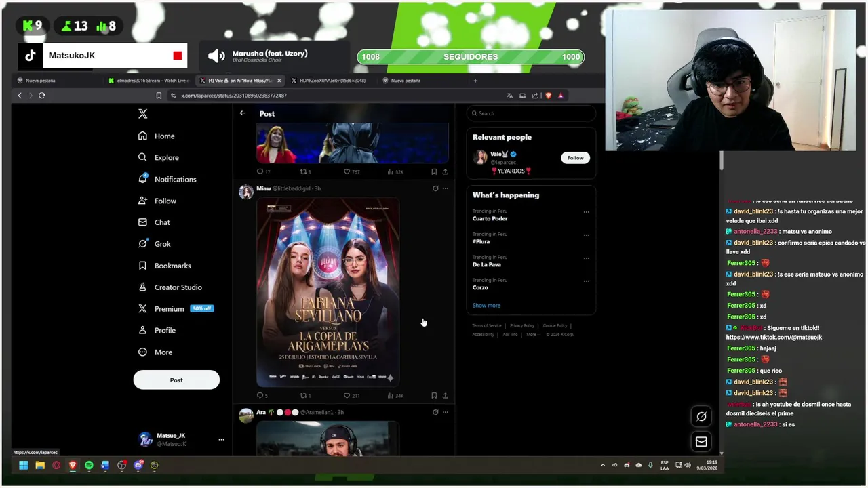Switch to HDAFZooXUAAJeRv image tab
The height and width of the screenshot is (488, 868).
pos(332,81)
